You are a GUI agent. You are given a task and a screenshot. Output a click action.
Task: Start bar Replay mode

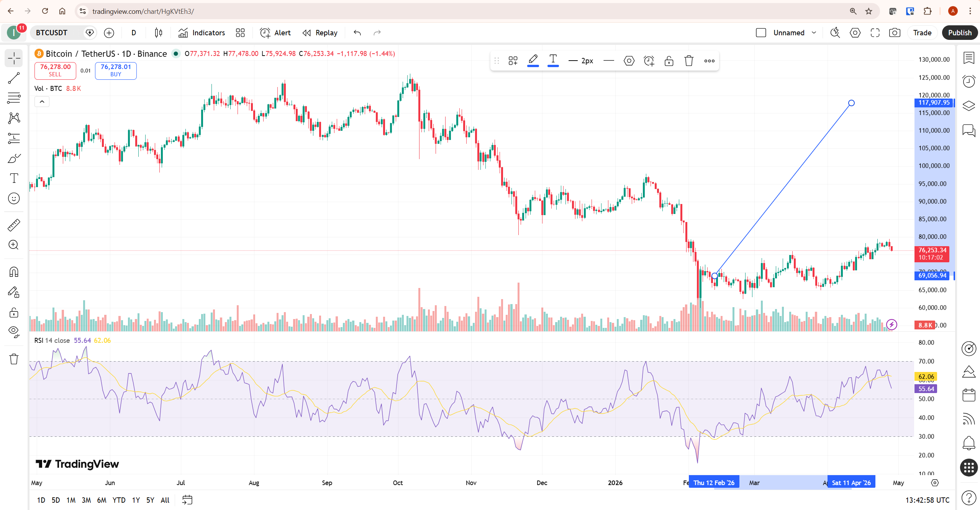(320, 33)
